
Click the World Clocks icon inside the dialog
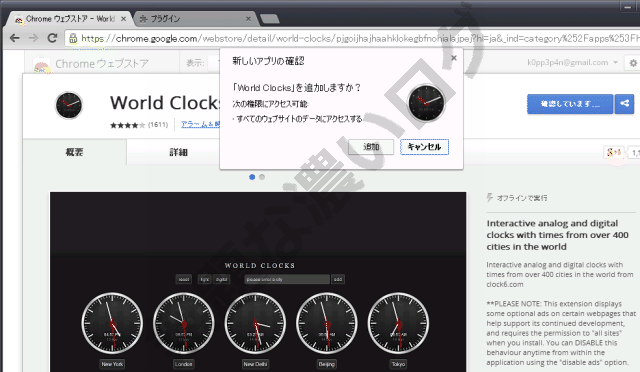(x=426, y=103)
